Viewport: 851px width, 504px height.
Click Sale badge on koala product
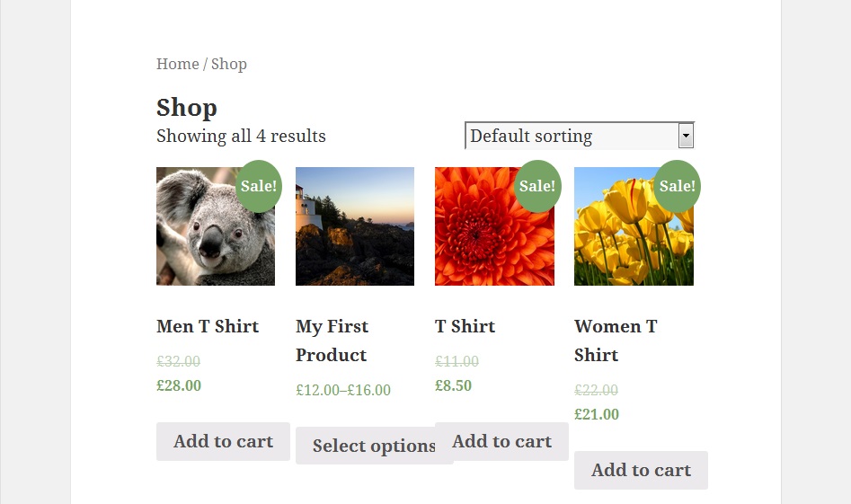click(259, 186)
